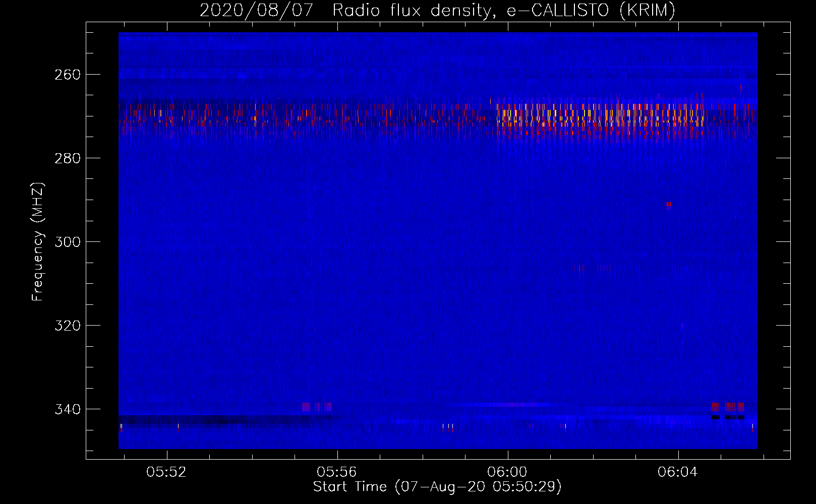816x504 pixels.
Task: Click the "Start Time (07-Aug-20 05:50:29)" label
Action: [x=437, y=487]
